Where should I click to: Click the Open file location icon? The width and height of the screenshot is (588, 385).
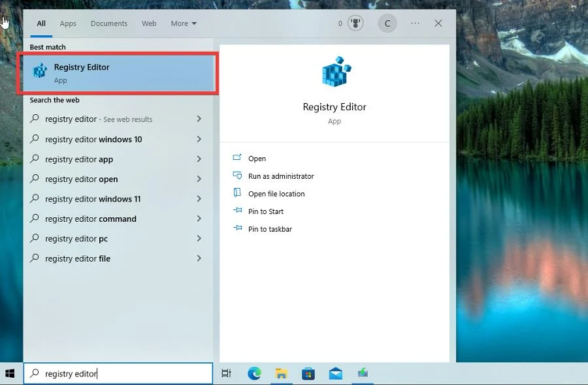point(237,193)
